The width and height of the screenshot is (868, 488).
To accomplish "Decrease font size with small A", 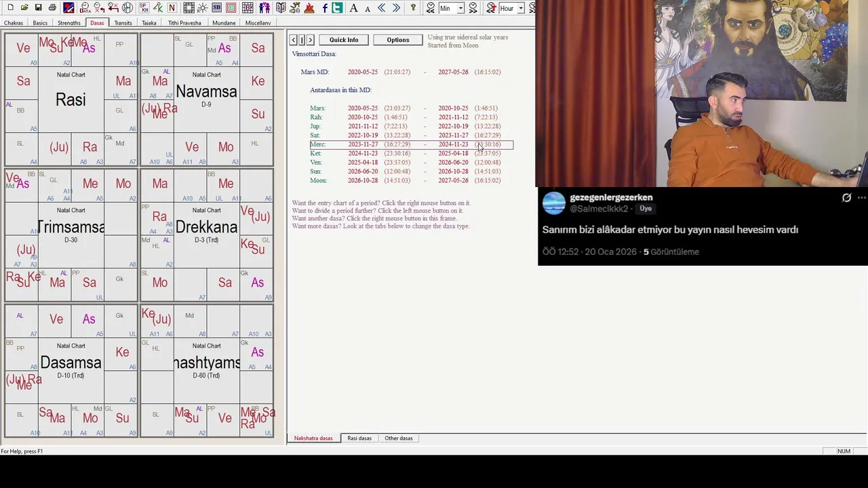I will tap(368, 8).
